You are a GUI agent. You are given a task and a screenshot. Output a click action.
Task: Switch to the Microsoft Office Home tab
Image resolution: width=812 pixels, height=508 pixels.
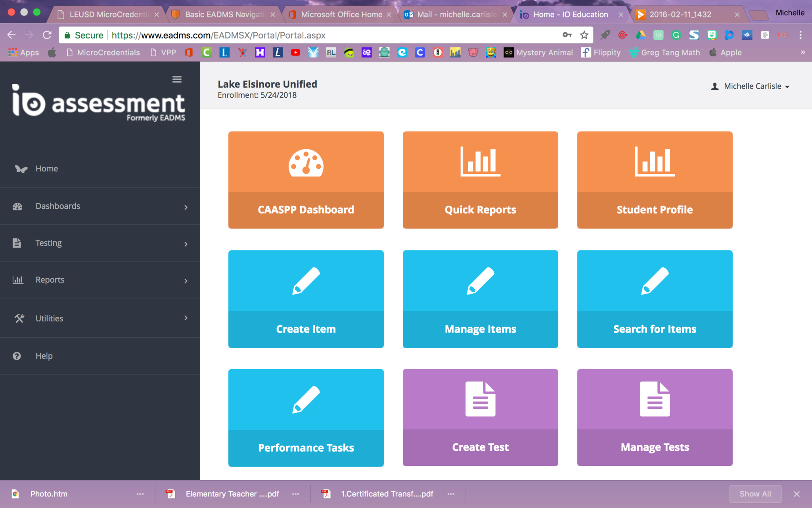341,15
